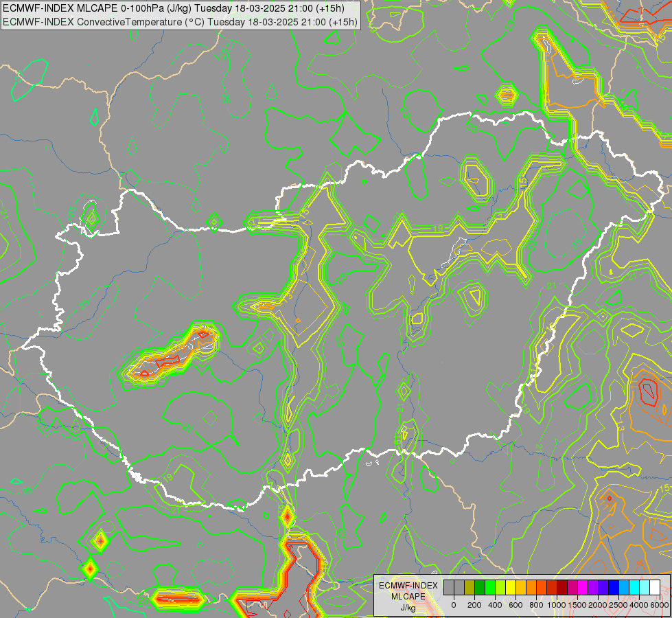Image resolution: width=672 pixels, height=618 pixels.
Task: Click the dark green legend swatch
Action: [x=480, y=588]
